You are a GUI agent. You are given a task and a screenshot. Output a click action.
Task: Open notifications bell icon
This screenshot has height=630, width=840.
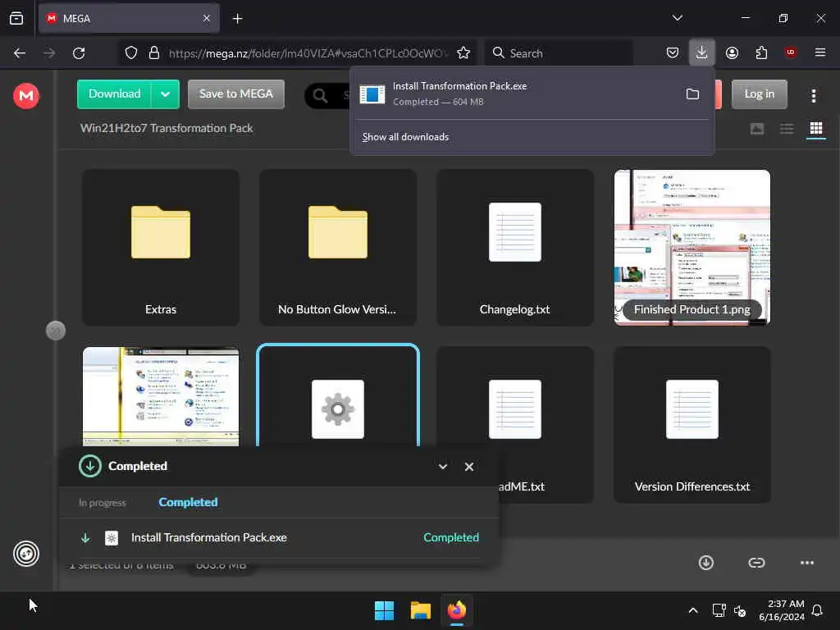point(818,610)
